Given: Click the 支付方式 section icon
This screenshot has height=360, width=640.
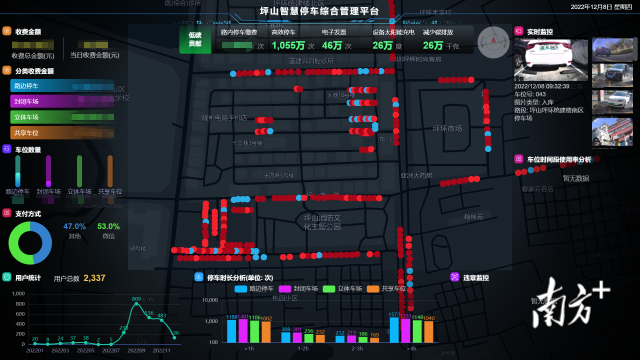Looking at the screenshot, I should point(7,213).
